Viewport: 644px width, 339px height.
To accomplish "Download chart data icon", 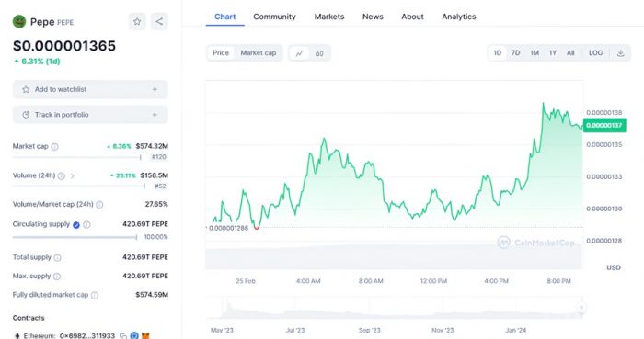I will tap(621, 53).
